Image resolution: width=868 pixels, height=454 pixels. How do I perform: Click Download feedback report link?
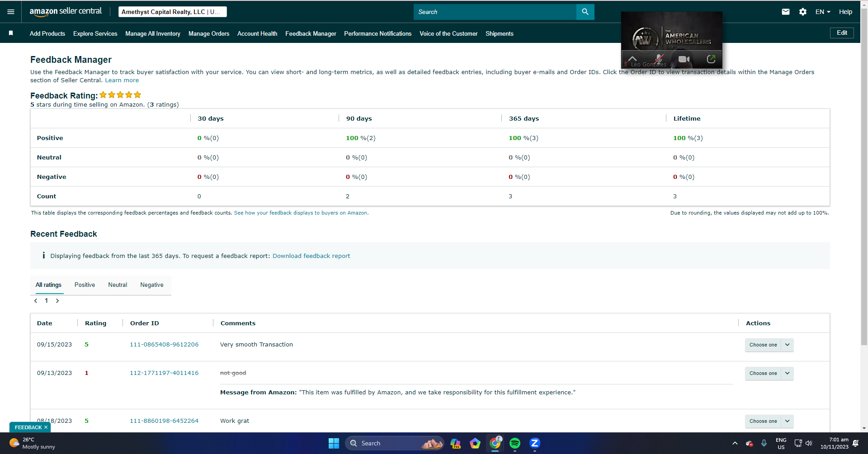point(311,256)
